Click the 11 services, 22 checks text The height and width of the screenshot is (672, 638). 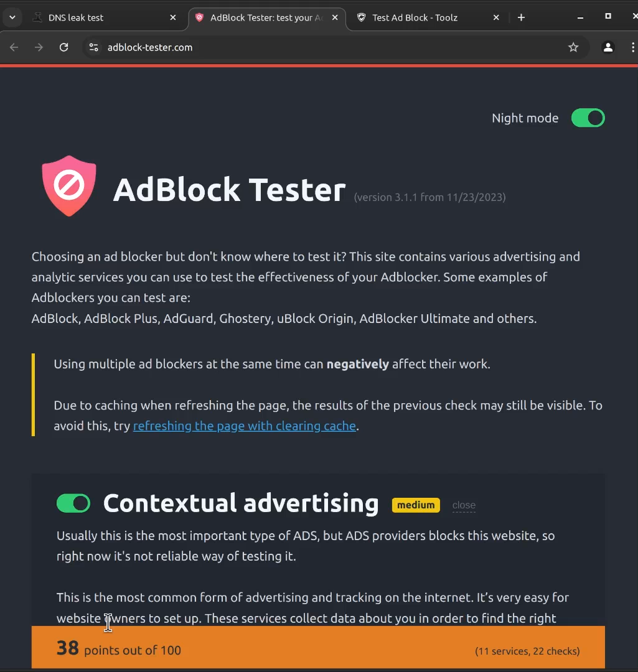527,651
